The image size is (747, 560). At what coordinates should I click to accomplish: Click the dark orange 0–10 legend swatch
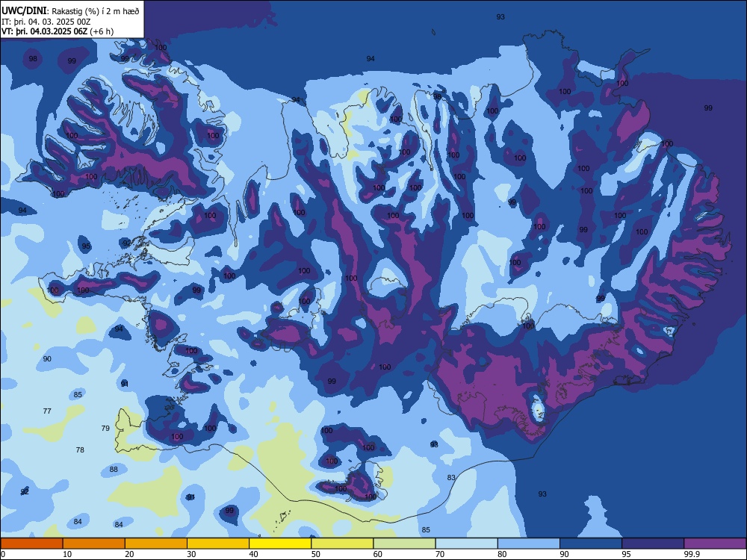click(x=31, y=544)
